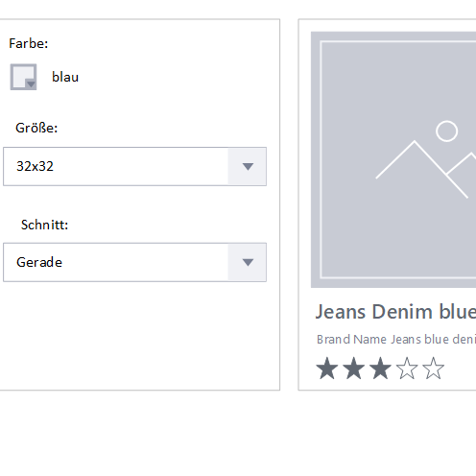
Task: Rate the product four stars
Action: pos(407,369)
